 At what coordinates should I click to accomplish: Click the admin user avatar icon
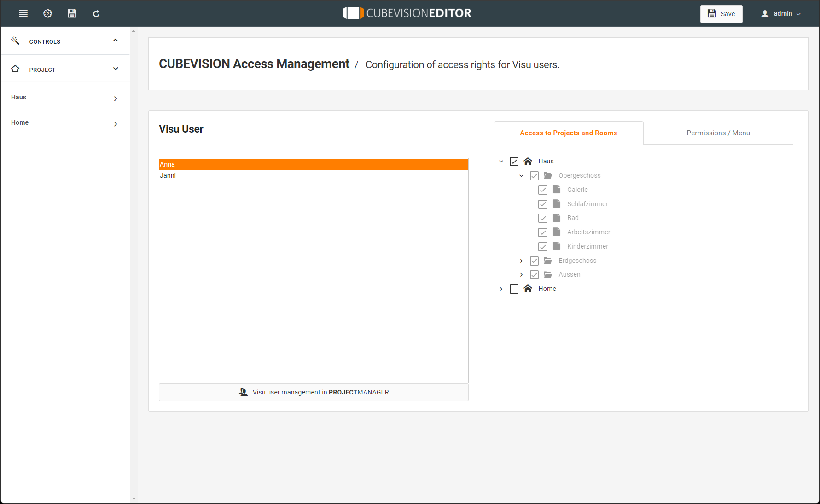click(x=765, y=13)
